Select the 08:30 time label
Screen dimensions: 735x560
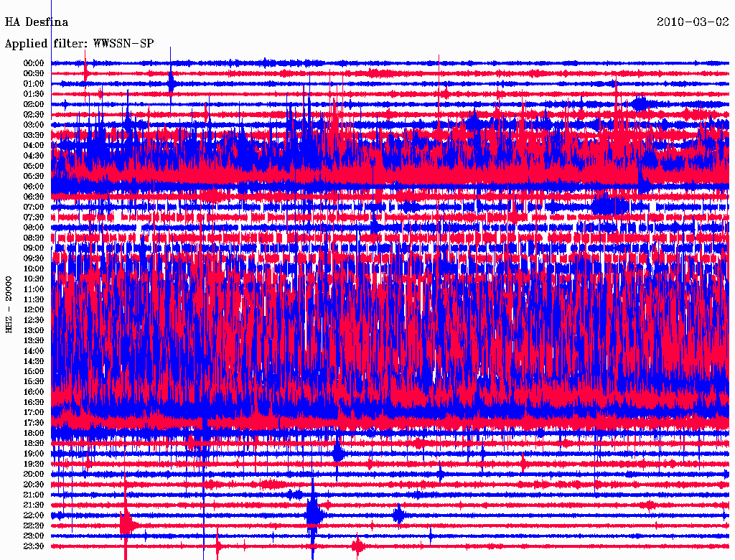(34, 238)
